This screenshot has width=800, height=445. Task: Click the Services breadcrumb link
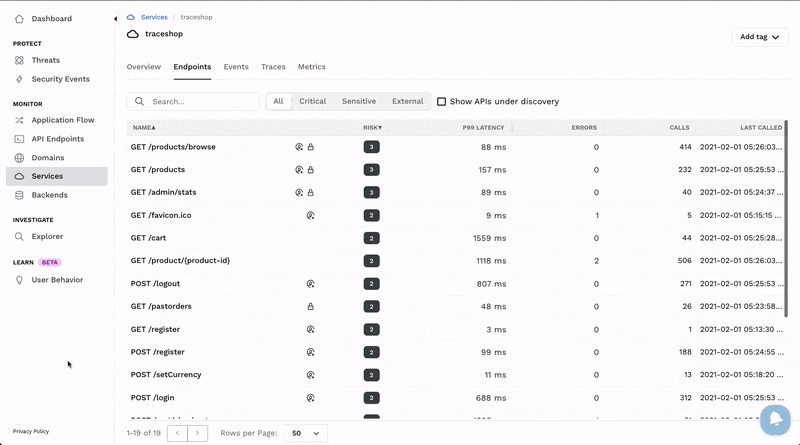(x=154, y=17)
